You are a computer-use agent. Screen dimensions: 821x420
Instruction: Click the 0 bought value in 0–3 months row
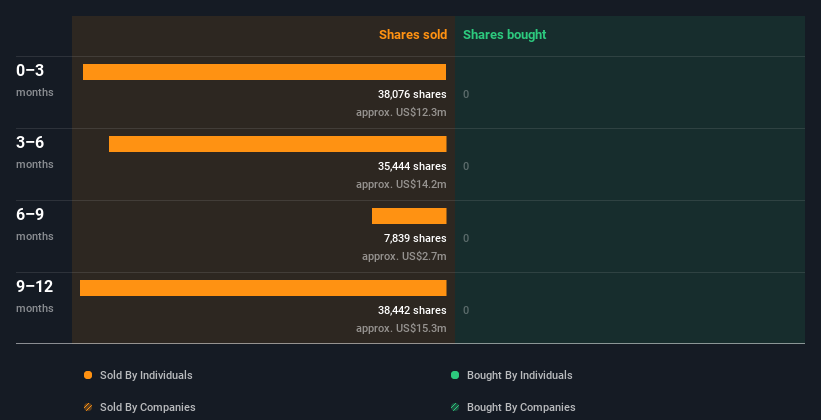466,94
